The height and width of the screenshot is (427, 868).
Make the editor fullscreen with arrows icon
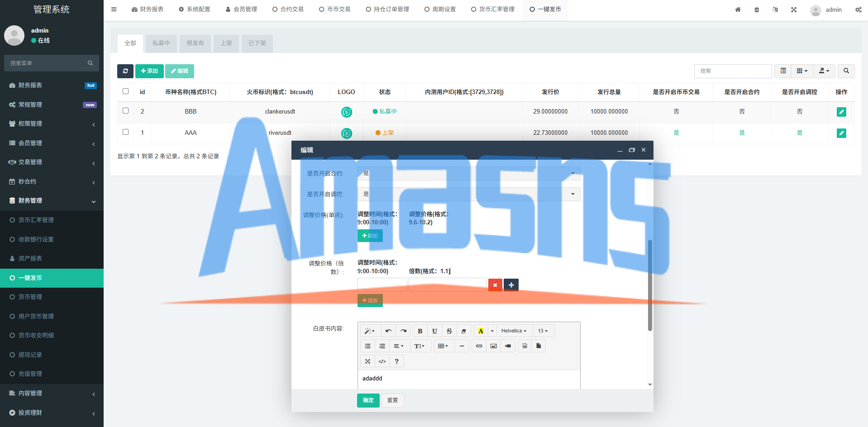pyautogui.click(x=367, y=361)
